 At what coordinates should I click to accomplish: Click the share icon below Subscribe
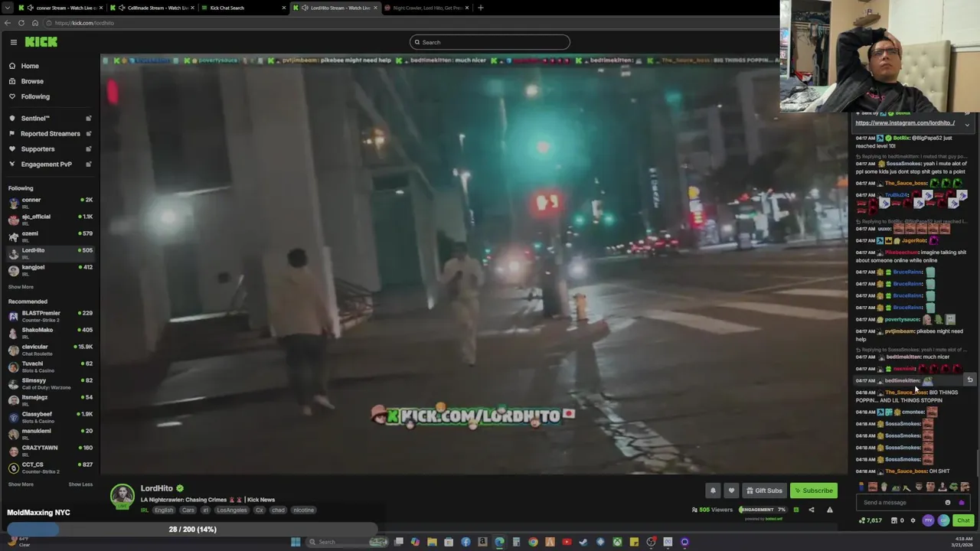(x=812, y=510)
